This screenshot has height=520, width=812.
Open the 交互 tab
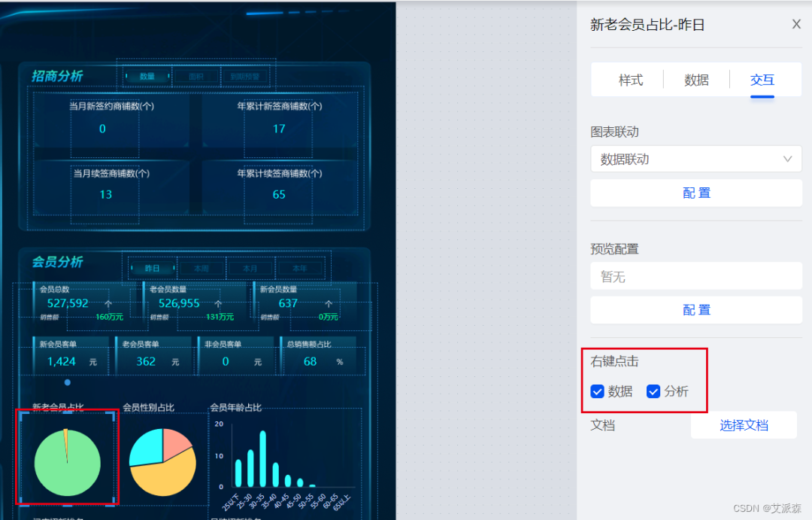click(x=762, y=79)
